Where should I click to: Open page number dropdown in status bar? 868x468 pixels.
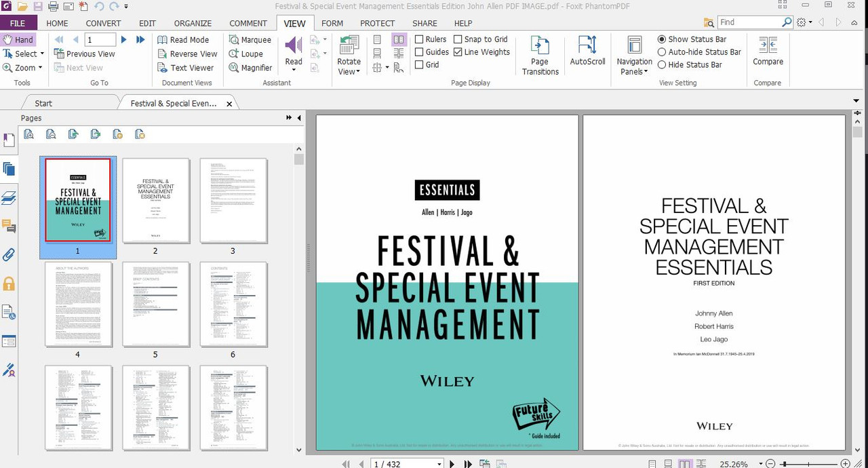(439, 465)
